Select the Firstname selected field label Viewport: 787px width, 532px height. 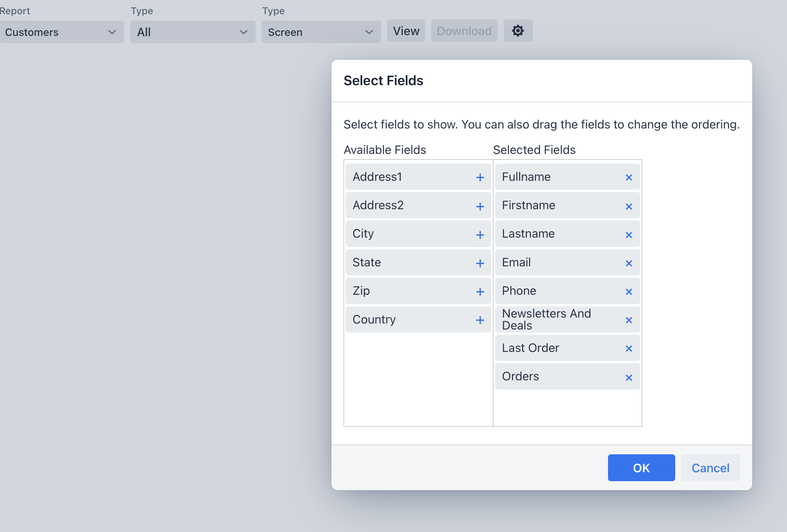(x=528, y=205)
